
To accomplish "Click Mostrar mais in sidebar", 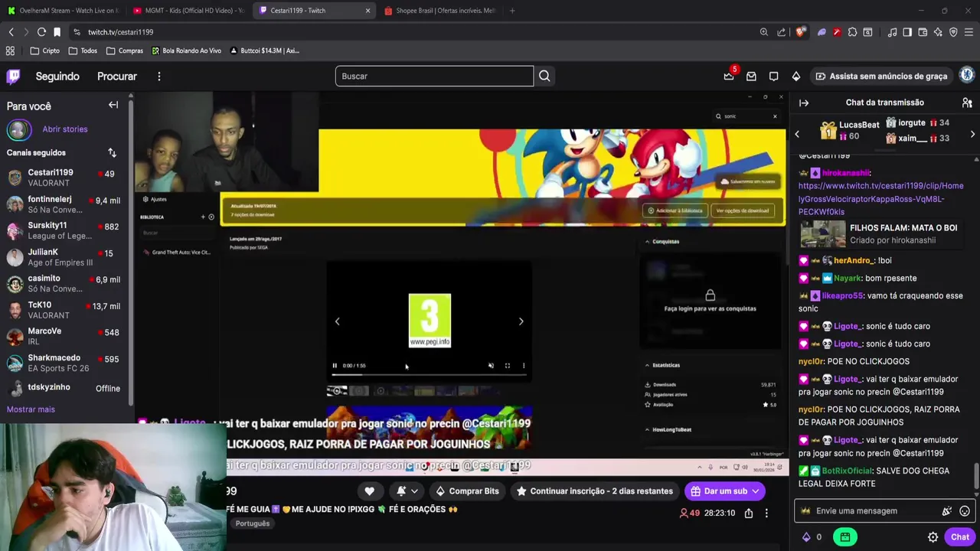I will (x=31, y=409).
